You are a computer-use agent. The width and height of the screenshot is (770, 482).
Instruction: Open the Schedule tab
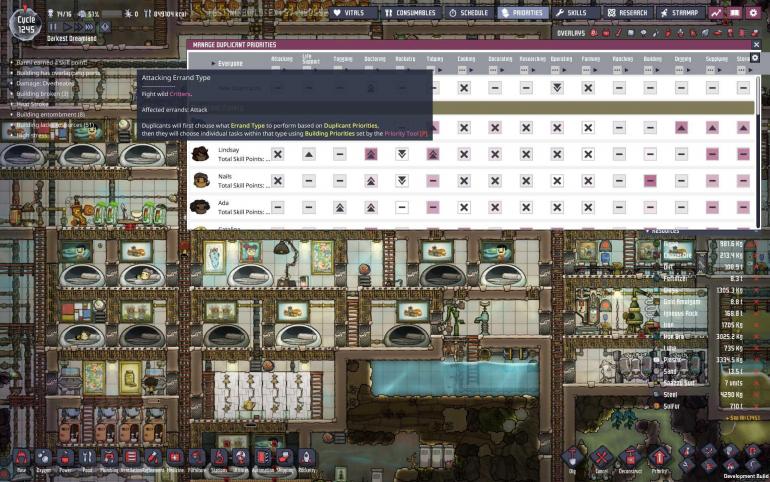coord(469,13)
